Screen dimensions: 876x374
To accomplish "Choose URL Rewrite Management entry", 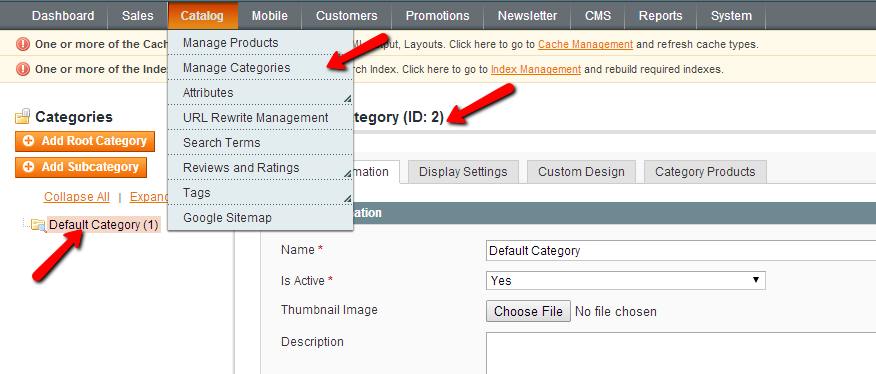I will pos(260,118).
